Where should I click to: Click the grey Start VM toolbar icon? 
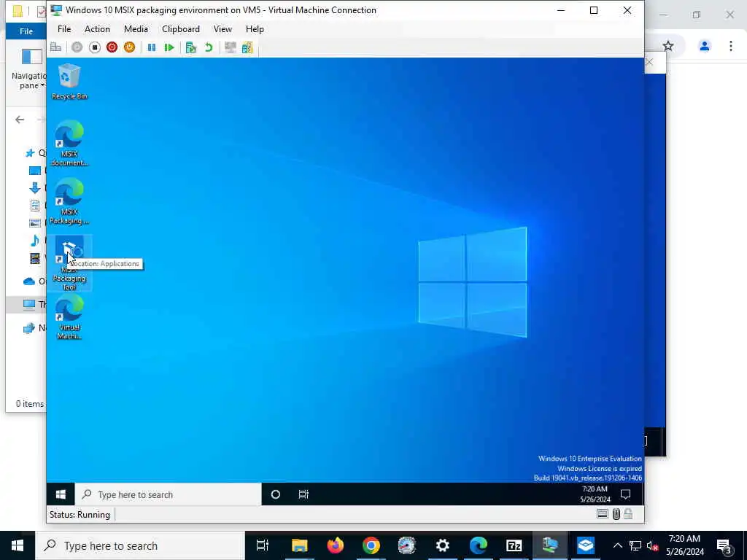(77, 47)
